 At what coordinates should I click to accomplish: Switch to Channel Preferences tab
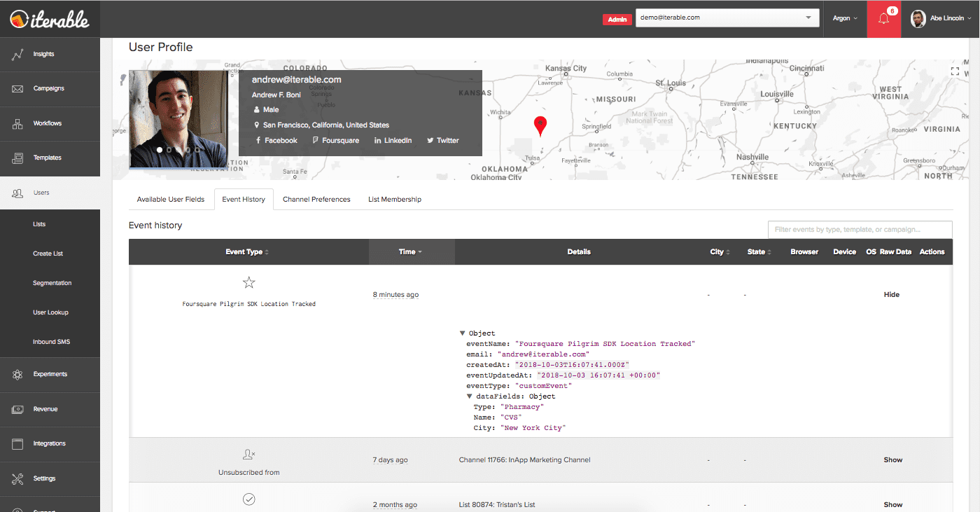tap(316, 200)
